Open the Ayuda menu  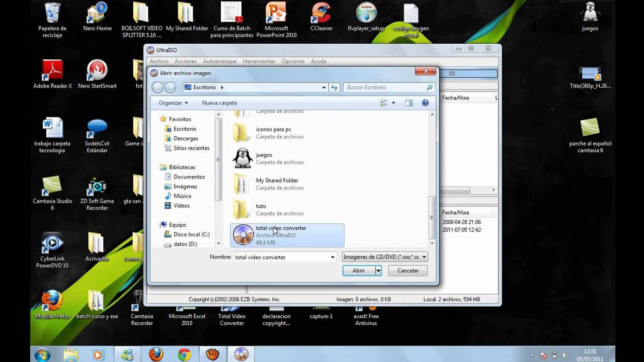(318, 61)
